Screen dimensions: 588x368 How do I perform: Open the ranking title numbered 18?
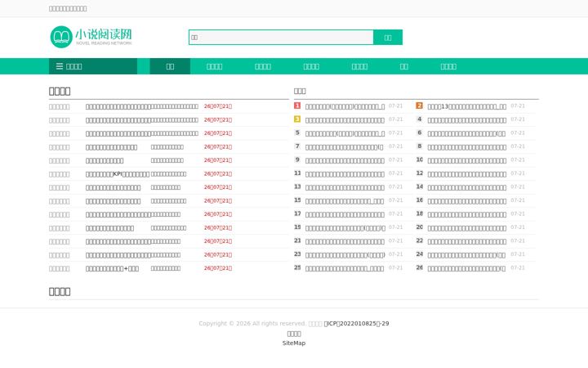[467, 214]
